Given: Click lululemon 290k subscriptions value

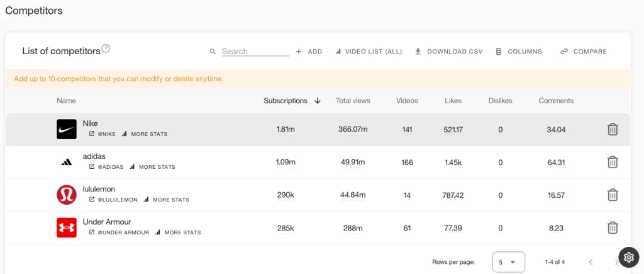Looking at the screenshot, I should click(x=286, y=195).
